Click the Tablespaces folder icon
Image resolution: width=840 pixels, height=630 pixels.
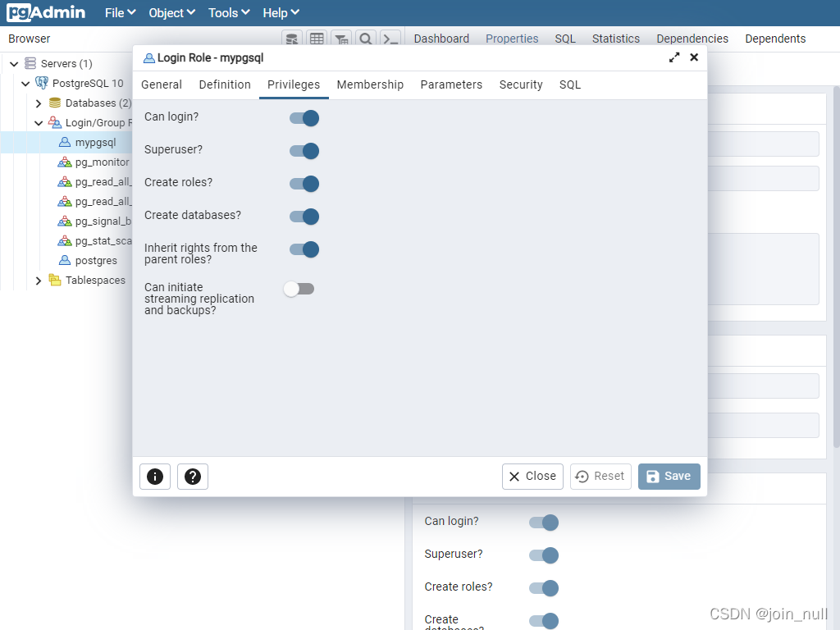[55, 280]
